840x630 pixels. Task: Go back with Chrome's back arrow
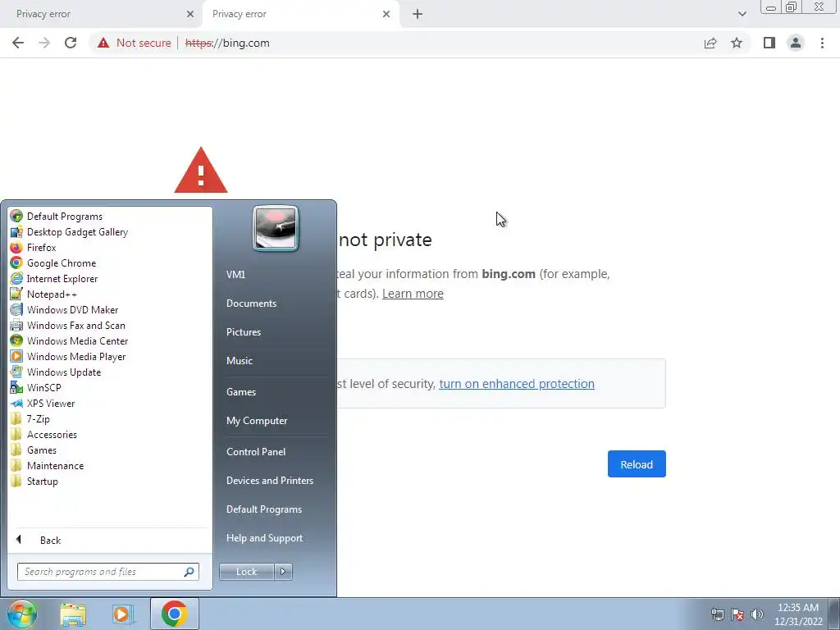[18, 43]
